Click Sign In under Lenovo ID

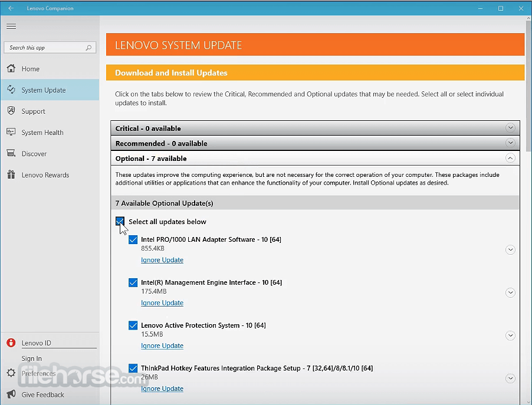tap(31, 358)
